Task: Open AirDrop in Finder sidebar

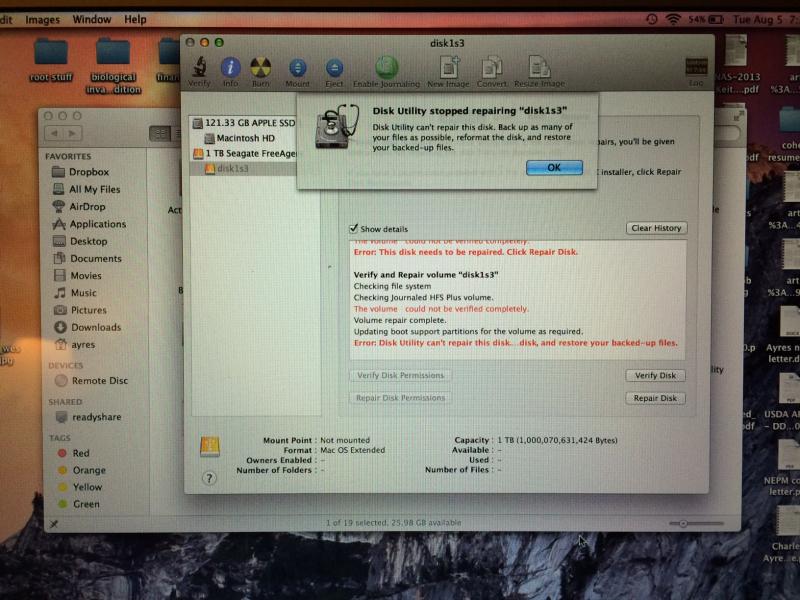Action: (x=79, y=207)
